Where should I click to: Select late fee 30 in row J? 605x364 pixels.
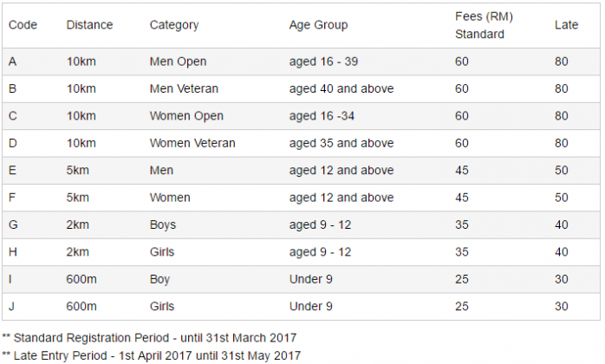click(562, 307)
